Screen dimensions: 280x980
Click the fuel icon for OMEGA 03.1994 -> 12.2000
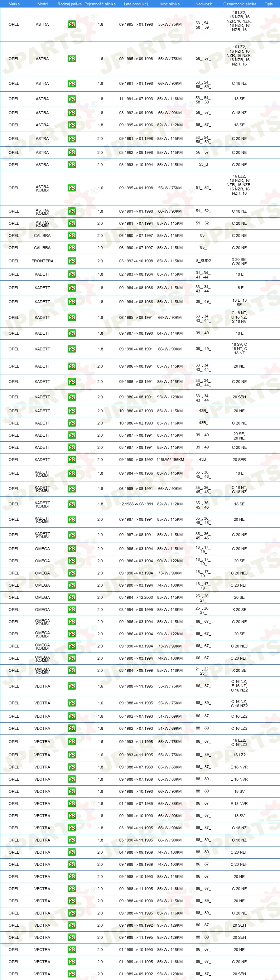[x=72, y=597]
